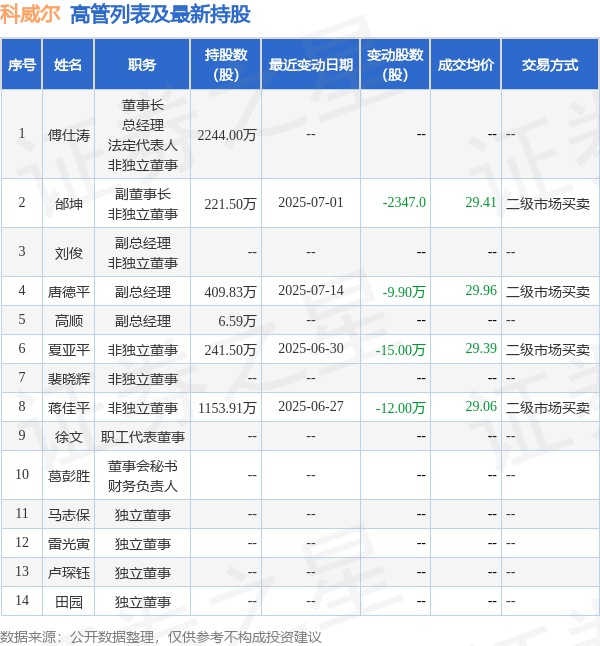The height and width of the screenshot is (646, 600).
Task: Select the name 唐德平
Action: 68,292
